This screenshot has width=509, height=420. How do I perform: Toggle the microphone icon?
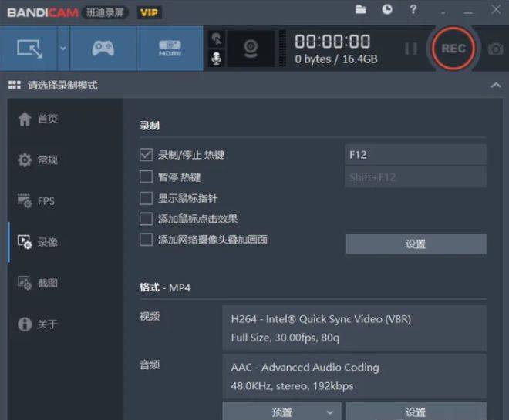[x=216, y=58]
